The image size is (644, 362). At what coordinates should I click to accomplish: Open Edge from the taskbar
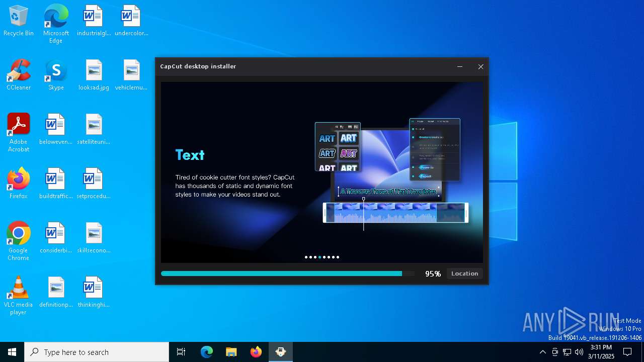(207, 352)
